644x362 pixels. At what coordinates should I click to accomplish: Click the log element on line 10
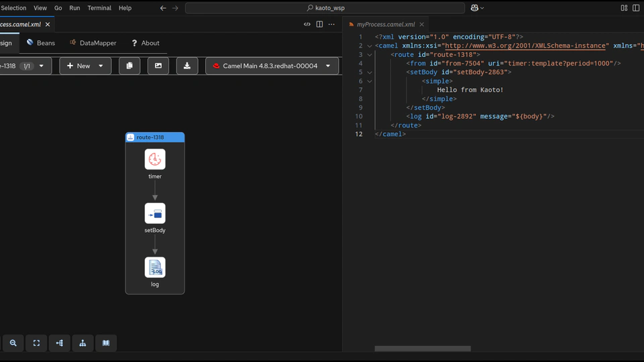[x=480, y=117]
